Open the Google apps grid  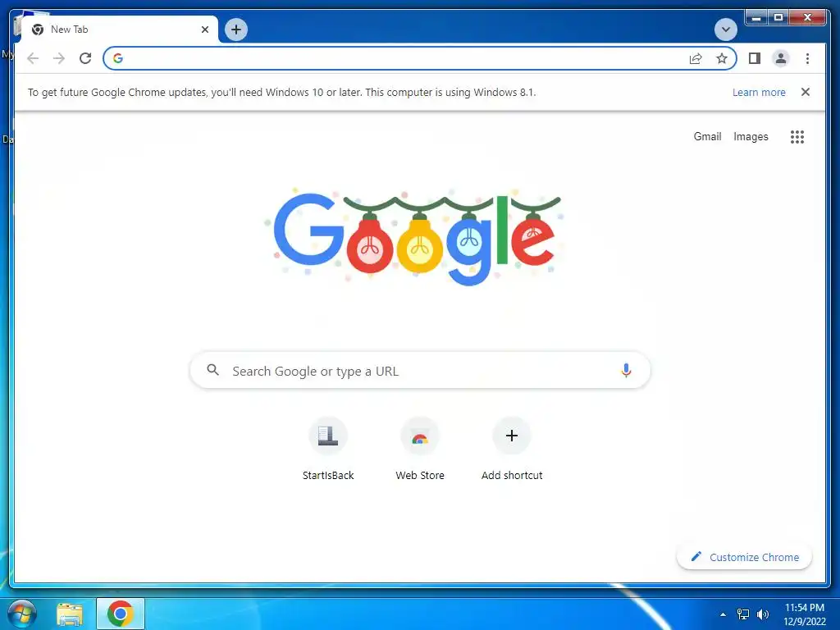click(x=797, y=137)
